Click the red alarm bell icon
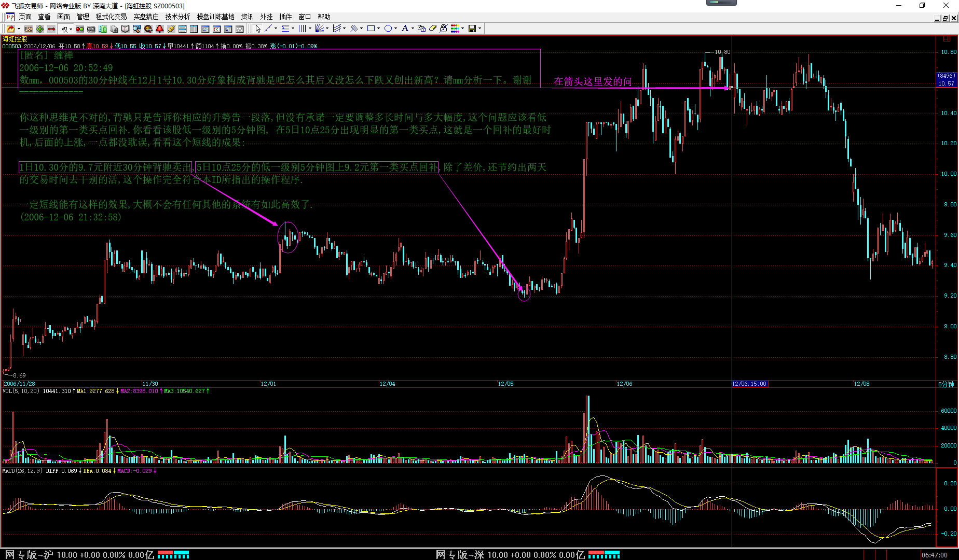 click(x=160, y=29)
